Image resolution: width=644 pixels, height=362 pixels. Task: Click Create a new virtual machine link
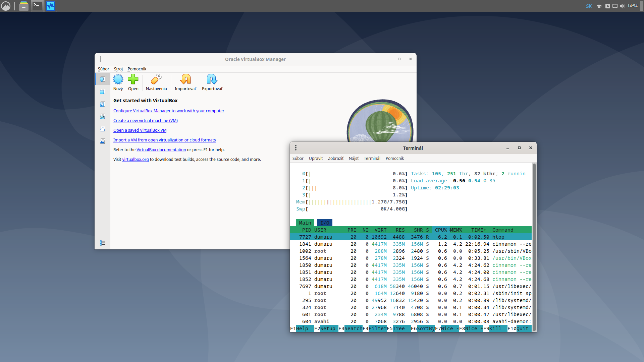point(146,121)
